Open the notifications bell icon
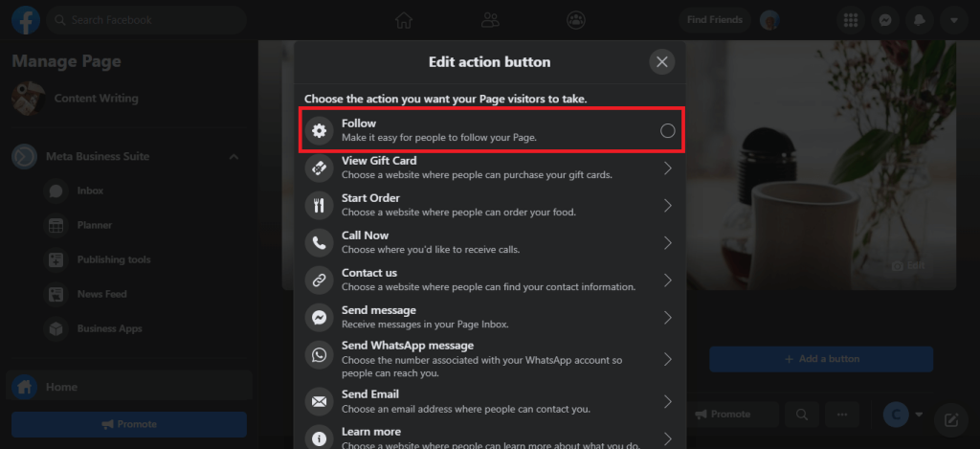This screenshot has height=449, width=980. pos(919,20)
